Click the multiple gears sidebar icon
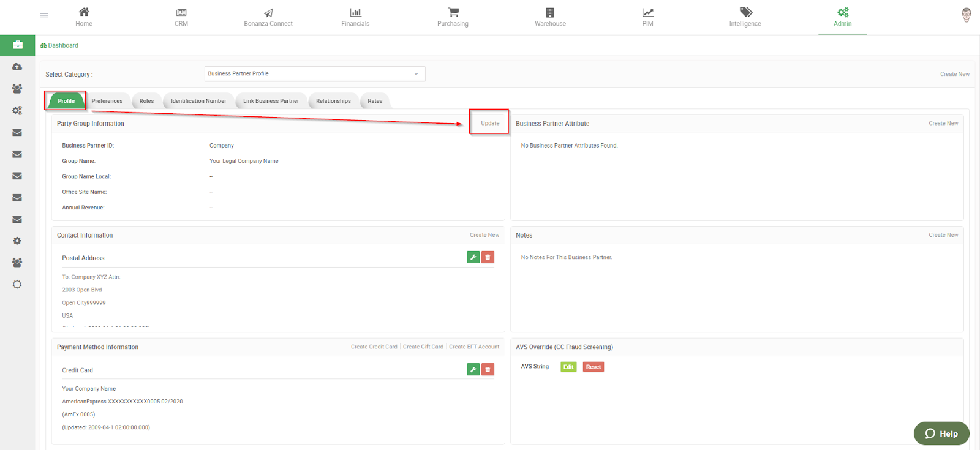This screenshot has height=450, width=980. 17,111
